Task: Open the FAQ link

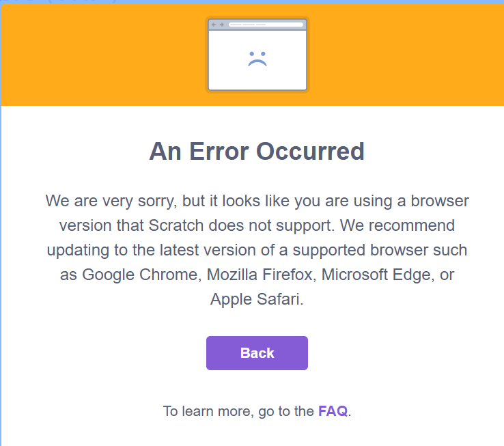Action: pyautogui.click(x=333, y=411)
